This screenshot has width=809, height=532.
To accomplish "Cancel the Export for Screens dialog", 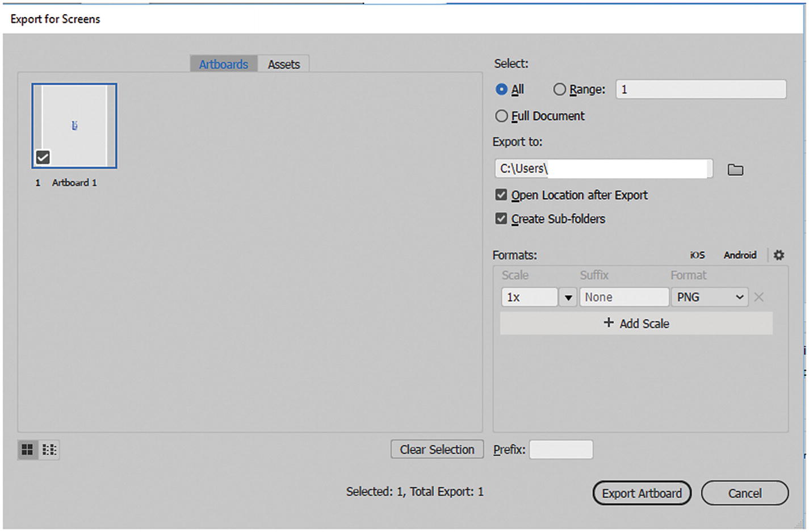I will point(745,493).
